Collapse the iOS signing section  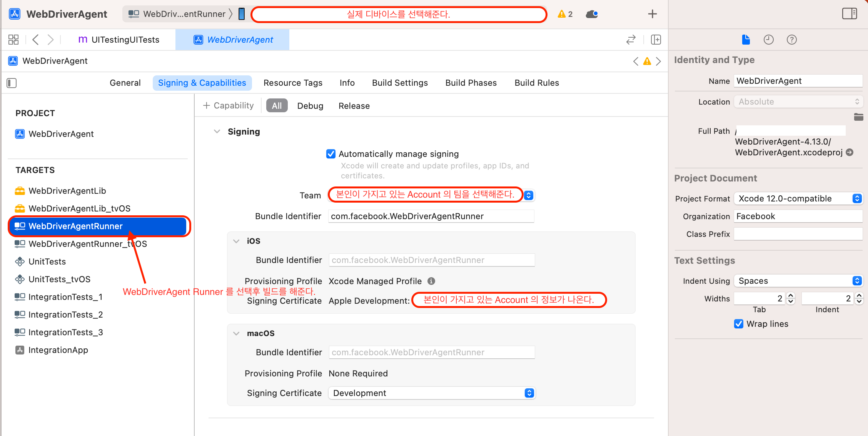point(236,241)
